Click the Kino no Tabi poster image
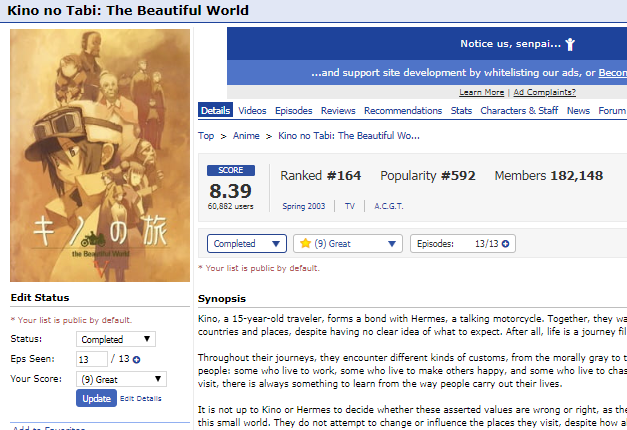Viewport: 627px width, 430px height. [x=99, y=155]
